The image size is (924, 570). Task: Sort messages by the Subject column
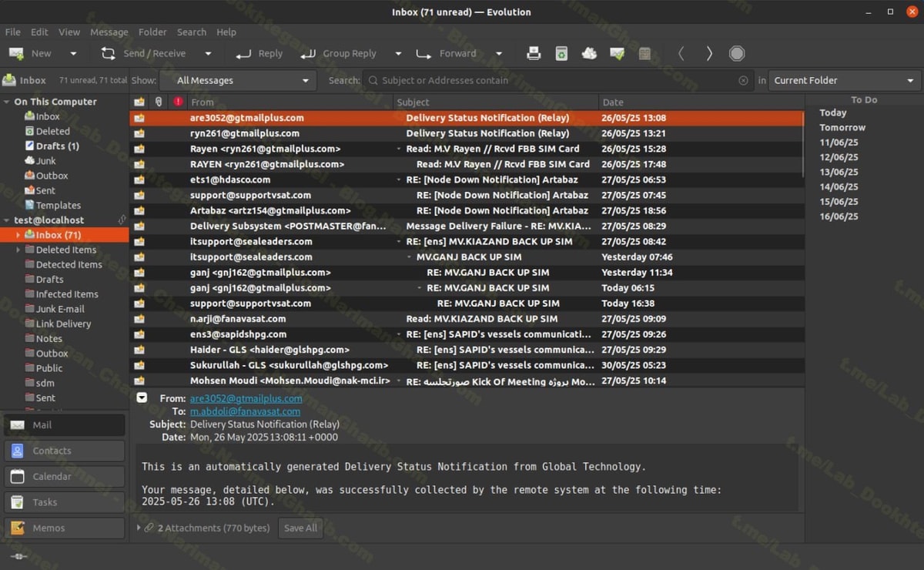(x=496, y=102)
